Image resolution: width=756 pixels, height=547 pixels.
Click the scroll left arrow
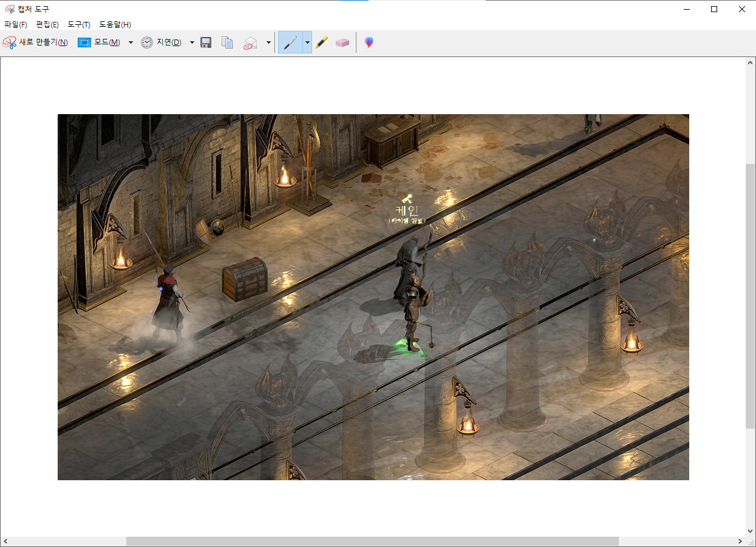click(x=5, y=541)
